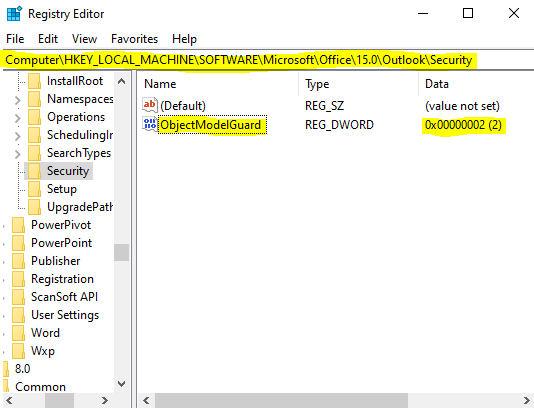This screenshot has height=408, width=534.
Task: Select the (Default) value row
Action: coord(183,106)
